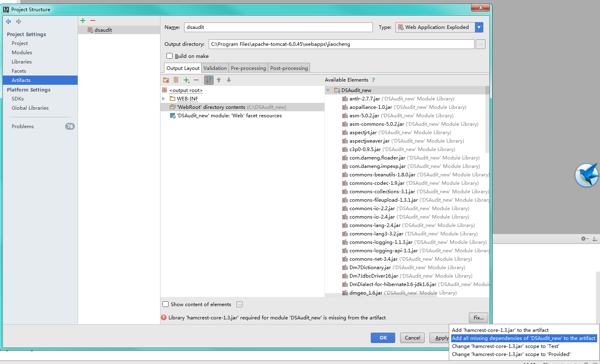Click into the artifact Name field
600x364 pixels.
pyautogui.click(x=278, y=27)
